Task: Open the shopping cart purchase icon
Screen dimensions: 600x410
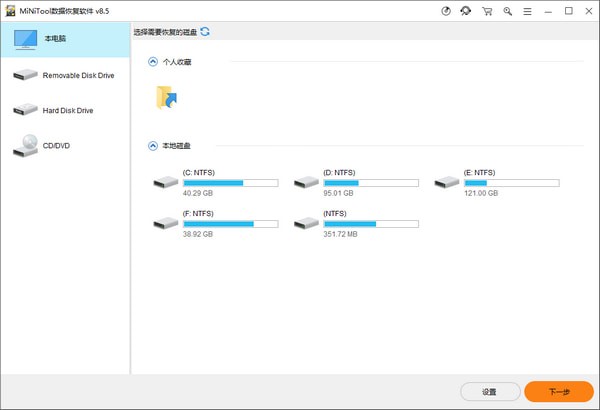Action: click(487, 11)
